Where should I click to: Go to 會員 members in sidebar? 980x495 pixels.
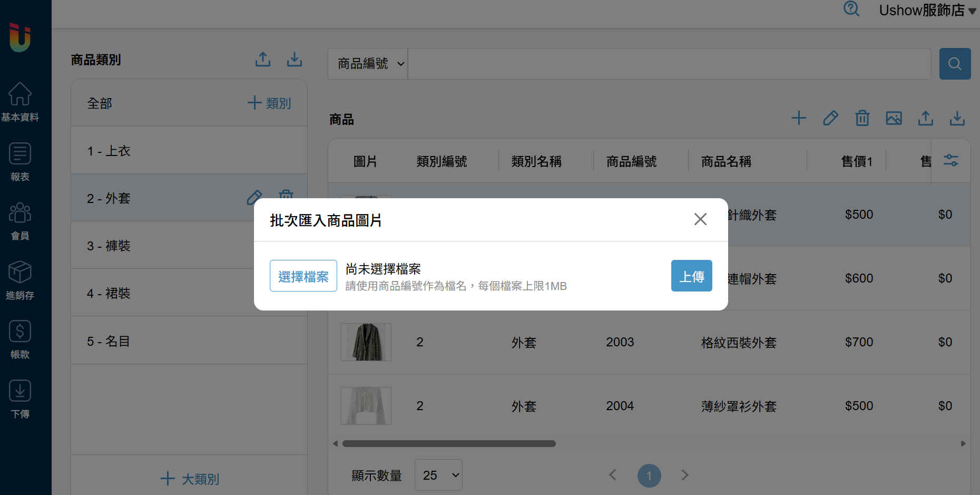tap(20, 221)
